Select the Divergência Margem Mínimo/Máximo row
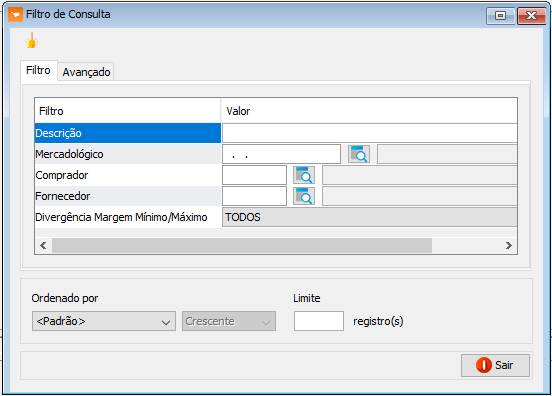Screen dimensions: 552x396 [128, 217]
